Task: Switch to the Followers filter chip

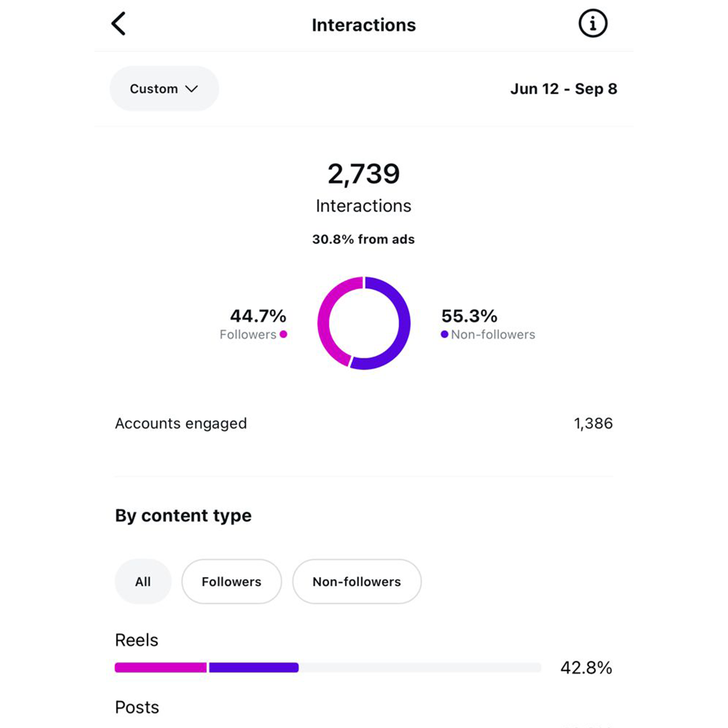Action: [x=231, y=582]
